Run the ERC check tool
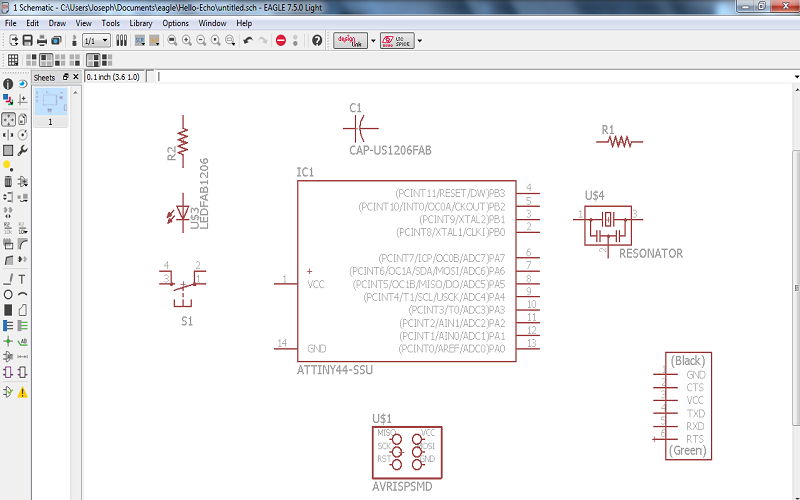 pos(8,392)
